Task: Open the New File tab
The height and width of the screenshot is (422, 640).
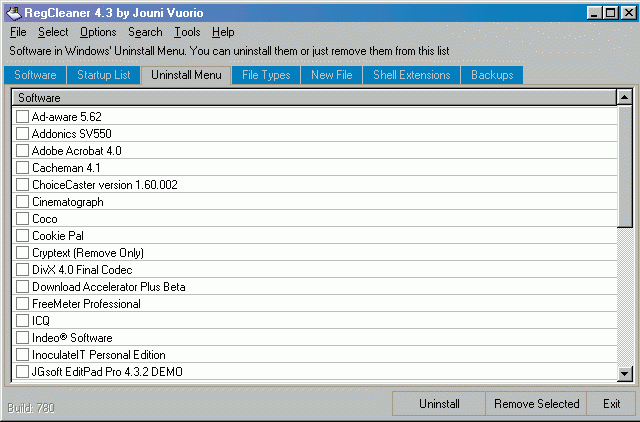Action: (x=331, y=75)
